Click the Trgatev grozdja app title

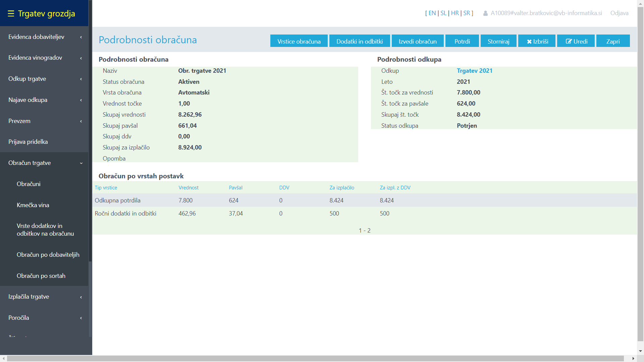[46, 13]
